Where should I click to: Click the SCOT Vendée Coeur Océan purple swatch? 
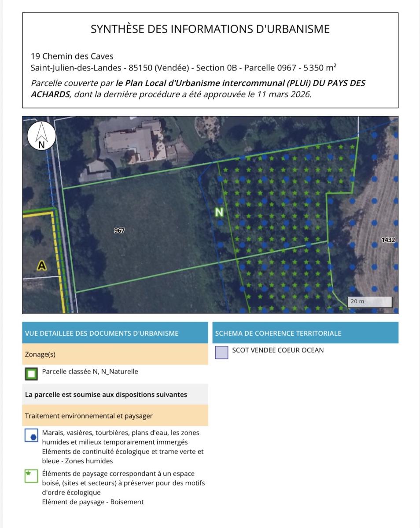[x=221, y=352]
